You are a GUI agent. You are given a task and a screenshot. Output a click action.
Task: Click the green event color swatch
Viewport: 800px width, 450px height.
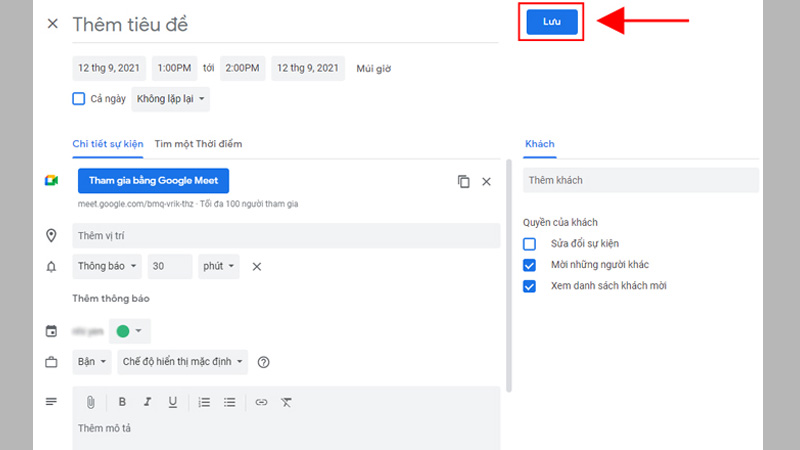point(123,331)
